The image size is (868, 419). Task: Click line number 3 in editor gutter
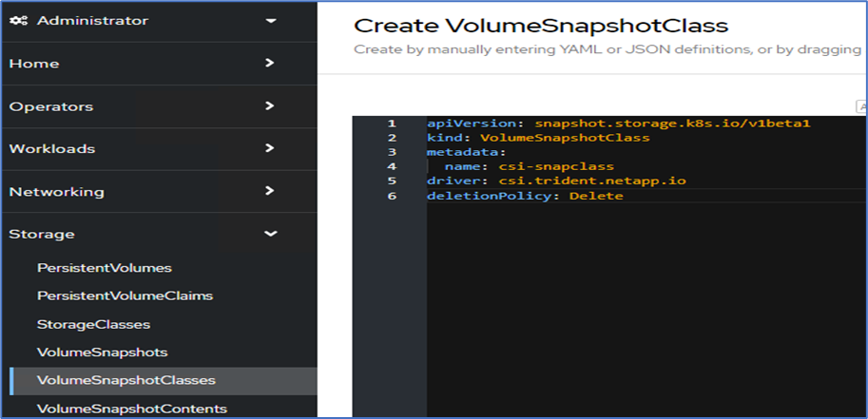point(392,152)
